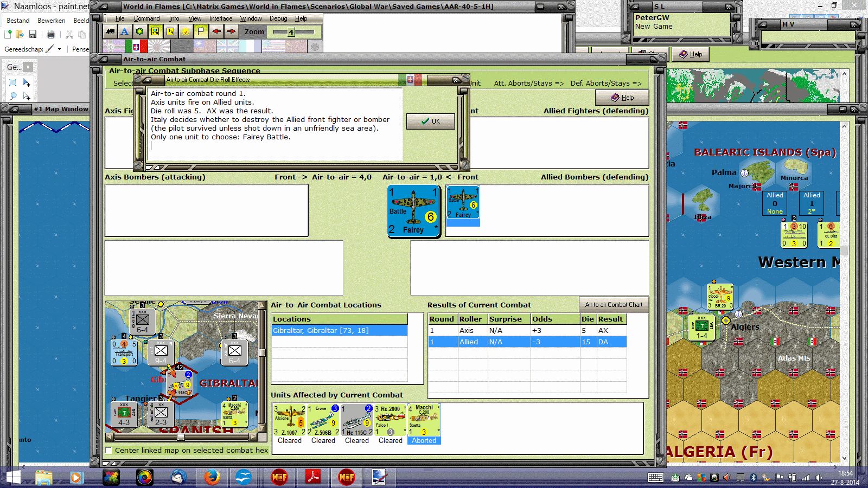
Task: Click Help button above the map window
Action: click(x=691, y=54)
